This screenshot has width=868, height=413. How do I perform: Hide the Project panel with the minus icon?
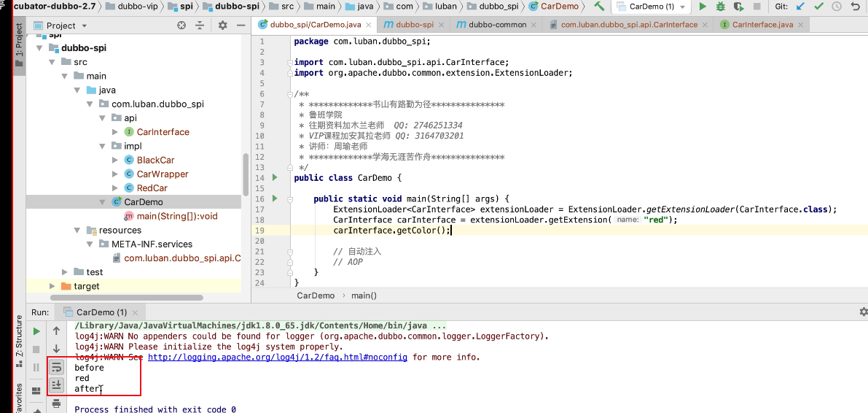point(240,26)
